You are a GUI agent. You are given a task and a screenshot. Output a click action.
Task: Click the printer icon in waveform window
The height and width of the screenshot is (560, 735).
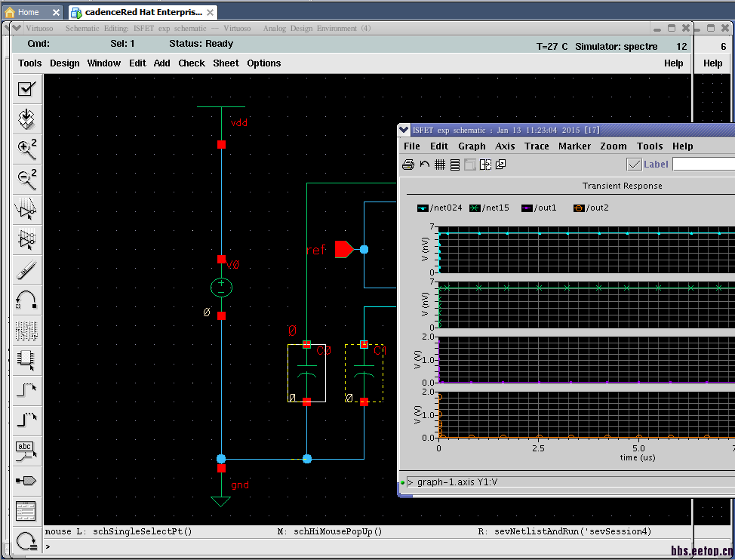408,165
